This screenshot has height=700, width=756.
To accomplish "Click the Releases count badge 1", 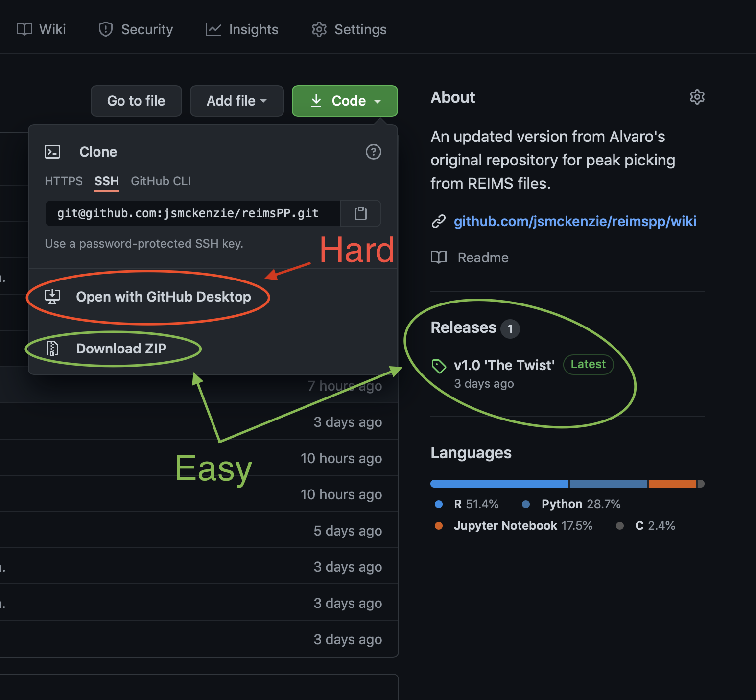I will pos(510,329).
